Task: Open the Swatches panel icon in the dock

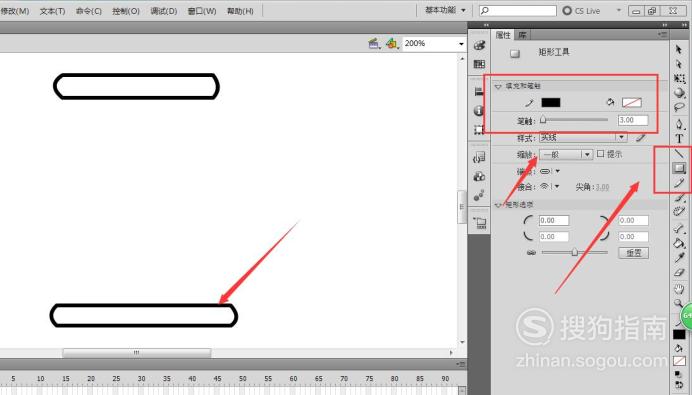Action: pos(479,64)
